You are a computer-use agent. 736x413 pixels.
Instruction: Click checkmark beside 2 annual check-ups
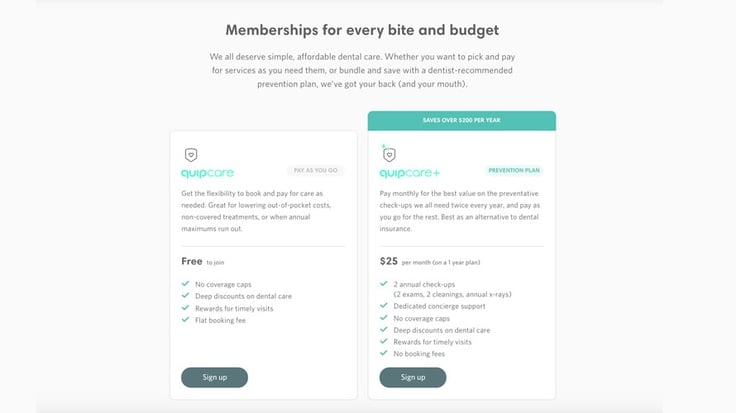click(383, 283)
